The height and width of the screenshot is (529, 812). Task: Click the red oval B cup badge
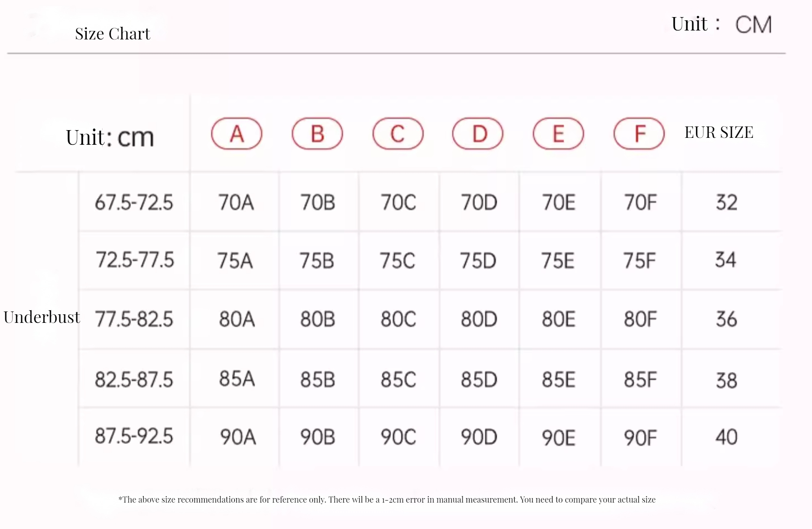click(317, 133)
